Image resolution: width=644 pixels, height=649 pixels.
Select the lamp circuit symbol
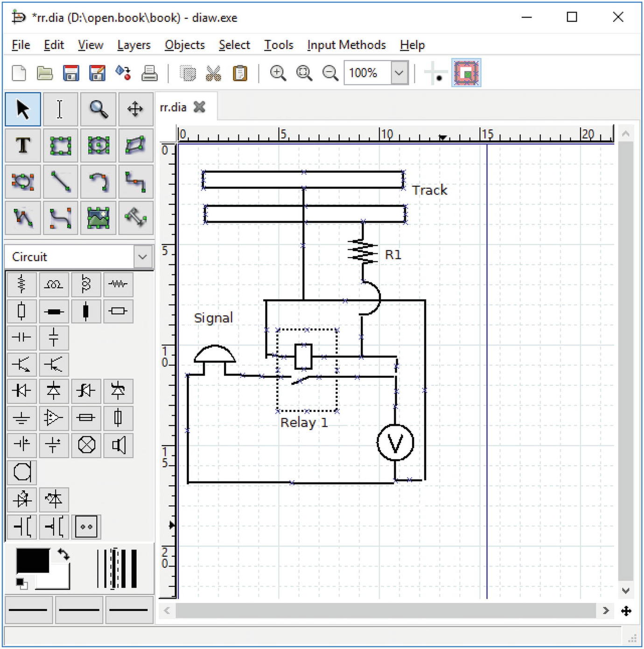(86, 445)
